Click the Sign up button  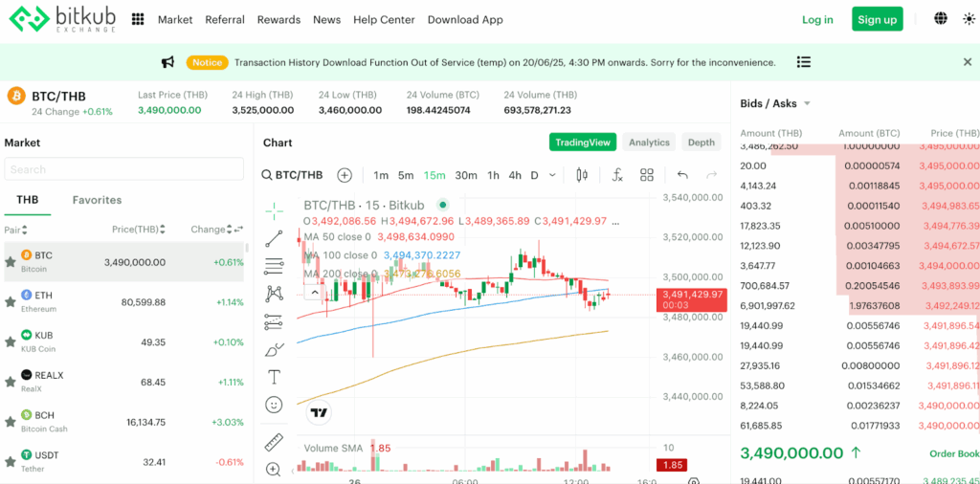tap(877, 19)
